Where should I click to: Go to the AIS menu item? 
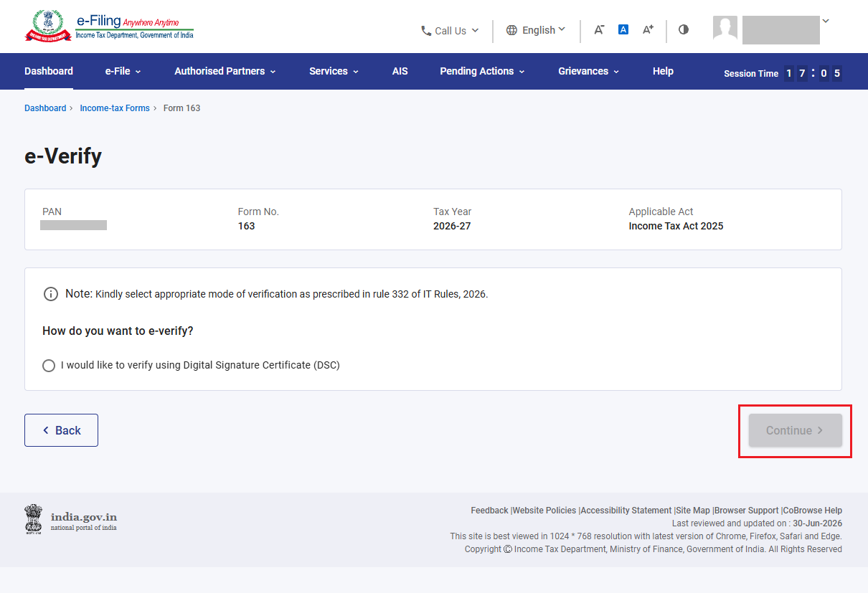(x=400, y=71)
